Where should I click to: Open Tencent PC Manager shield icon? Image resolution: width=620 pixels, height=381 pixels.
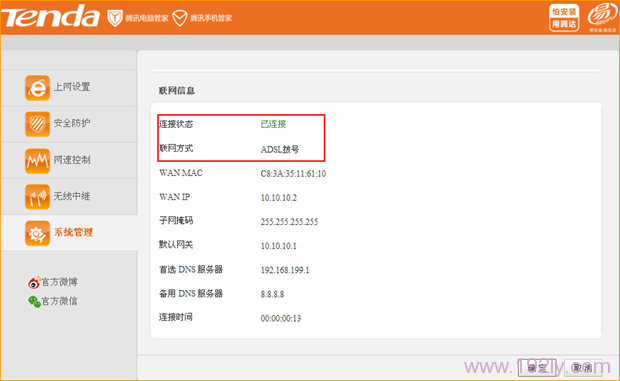pos(115,18)
